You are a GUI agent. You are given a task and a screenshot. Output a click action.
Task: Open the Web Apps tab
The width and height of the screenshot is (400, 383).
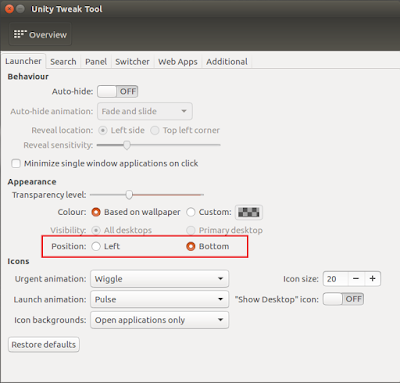pyautogui.click(x=178, y=62)
